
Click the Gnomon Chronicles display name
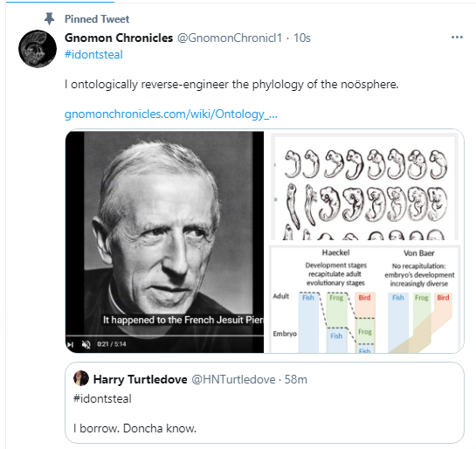coord(119,38)
